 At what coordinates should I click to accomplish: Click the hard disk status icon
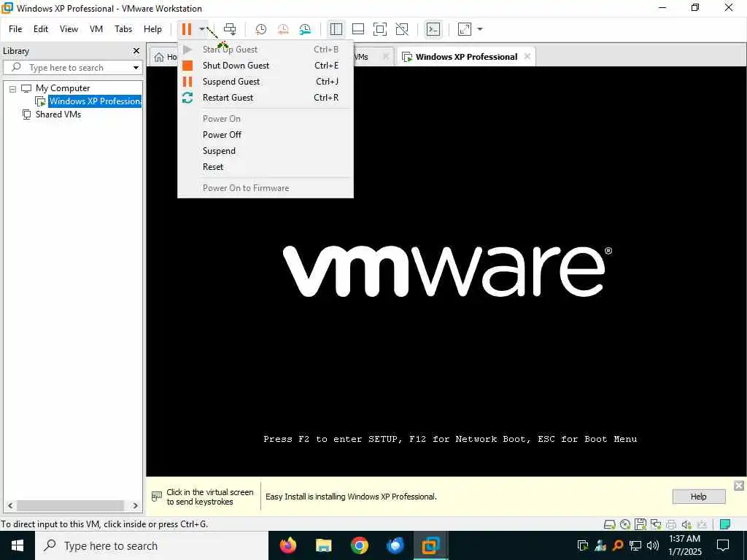click(x=609, y=525)
